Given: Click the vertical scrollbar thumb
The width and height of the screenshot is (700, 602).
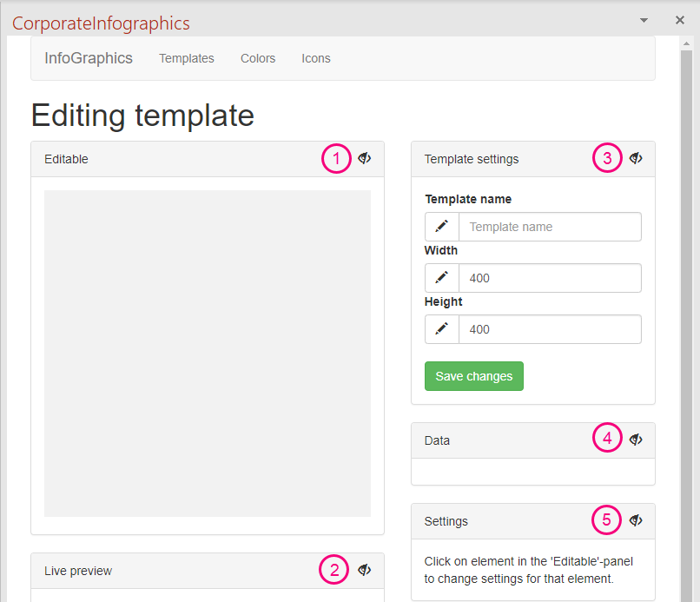Looking at the screenshot, I should 687,326.
